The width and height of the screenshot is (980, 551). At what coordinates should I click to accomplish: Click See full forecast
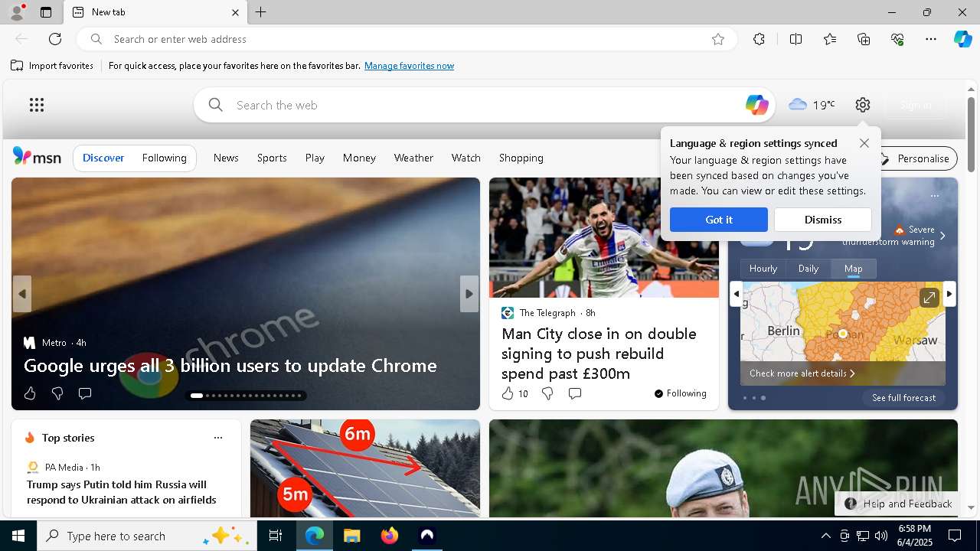pos(903,398)
